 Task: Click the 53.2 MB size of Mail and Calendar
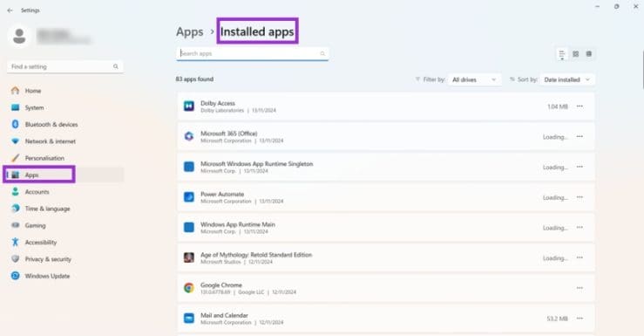(x=558, y=319)
